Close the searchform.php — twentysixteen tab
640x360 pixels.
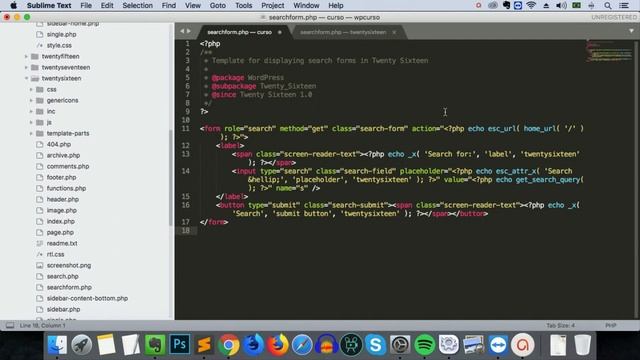tap(394, 32)
